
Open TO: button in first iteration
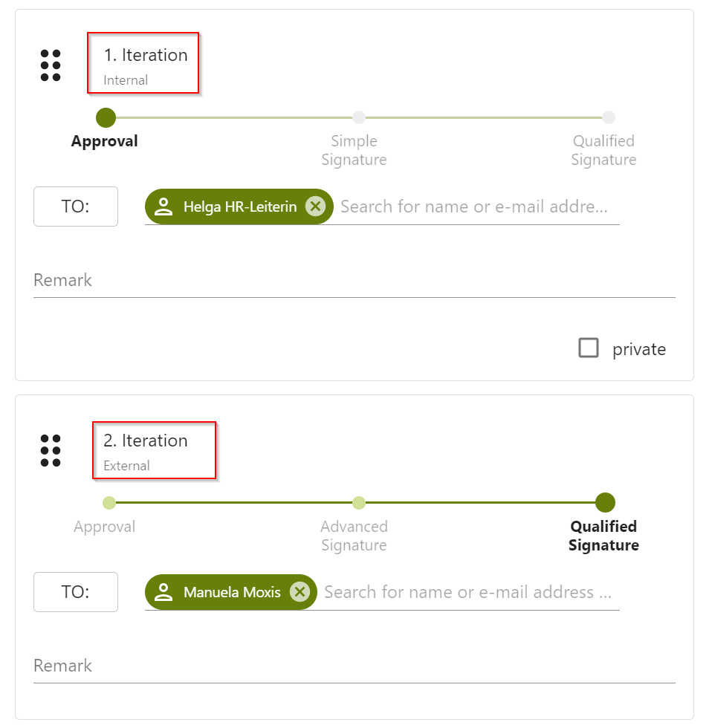pyautogui.click(x=76, y=207)
